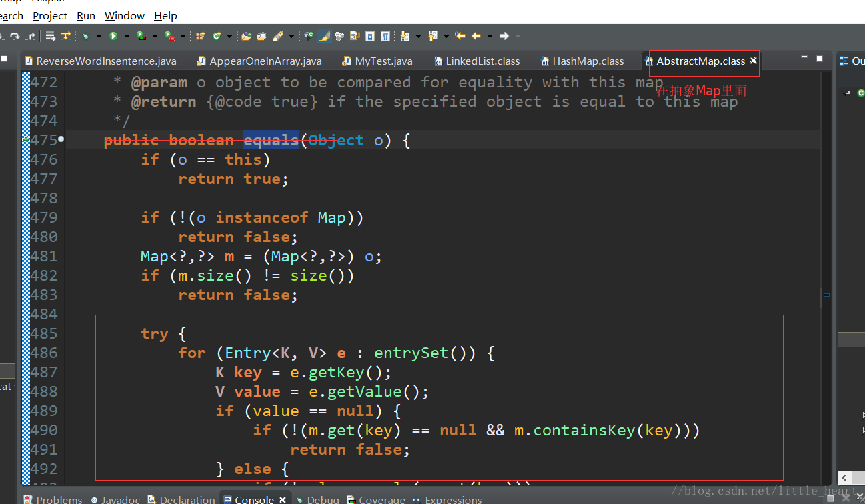This screenshot has height=504, width=865.
Task: Click the Previous Annotation icon
Action: [x=432, y=35]
